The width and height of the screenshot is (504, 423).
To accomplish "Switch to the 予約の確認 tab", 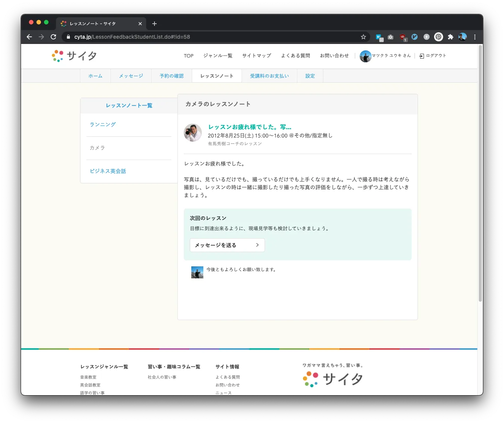I will click(x=171, y=76).
